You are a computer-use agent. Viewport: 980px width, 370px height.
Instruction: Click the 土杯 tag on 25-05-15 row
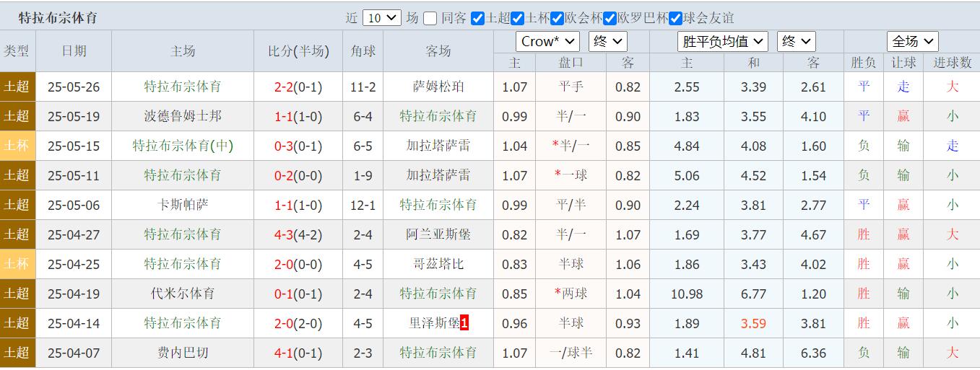click(x=17, y=146)
